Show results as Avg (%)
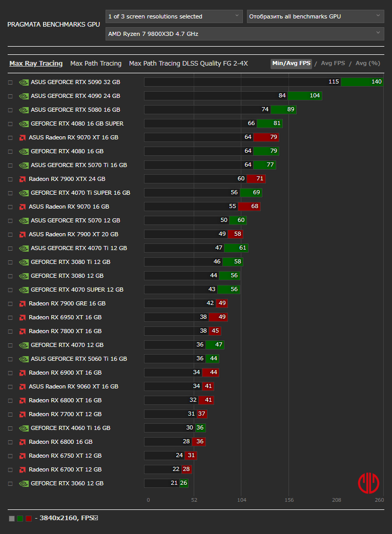The height and width of the screenshot is (534, 392). pyautogui.click(x=367, y=64)
